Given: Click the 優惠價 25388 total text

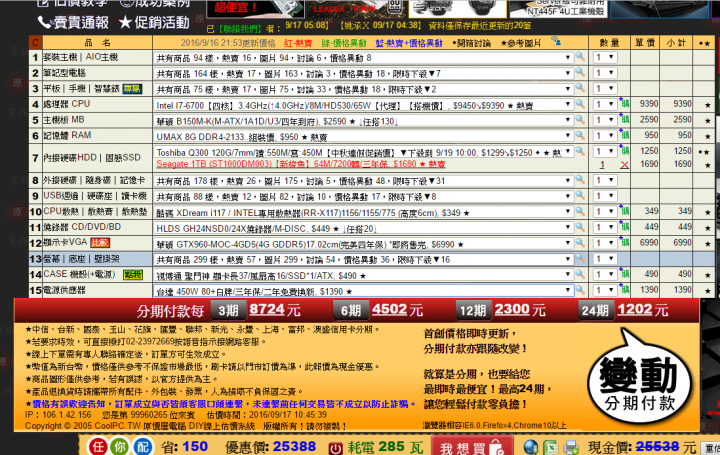Looking at the screenshot, I should click(x=270, y=447).
